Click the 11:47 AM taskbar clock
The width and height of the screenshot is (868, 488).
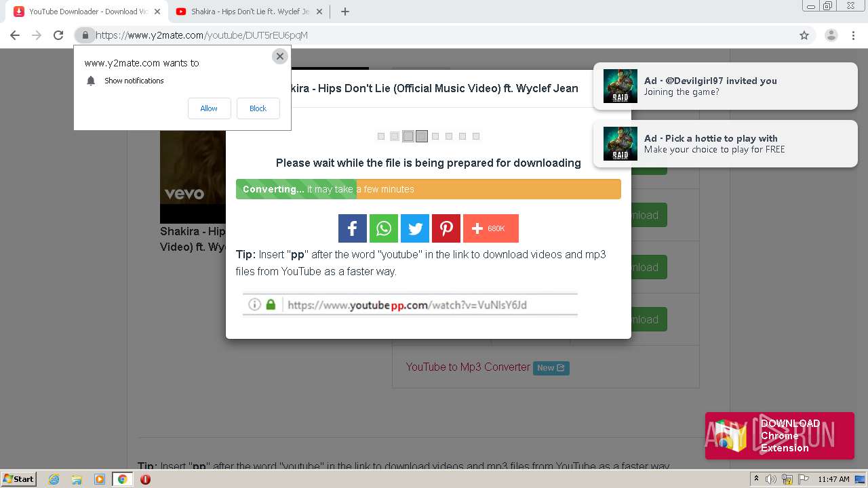[833, 479]
